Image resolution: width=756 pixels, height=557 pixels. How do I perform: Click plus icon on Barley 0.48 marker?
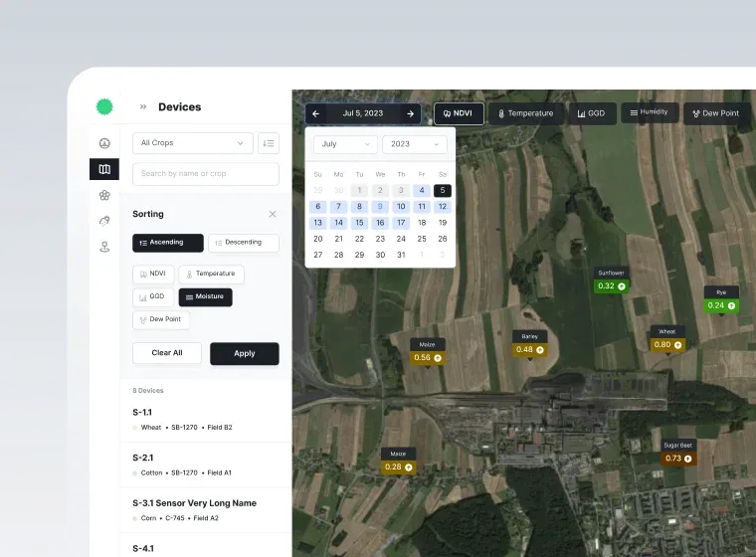(x=540, y=350)
